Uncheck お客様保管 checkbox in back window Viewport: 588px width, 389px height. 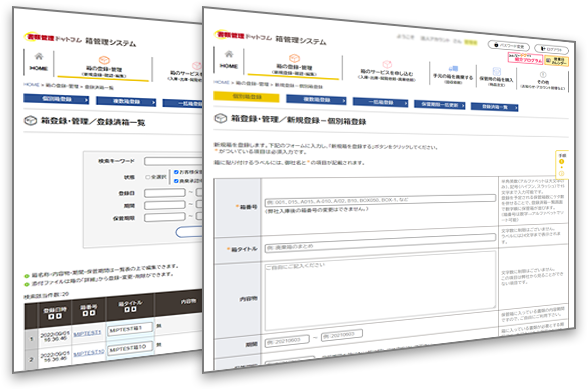176,172
